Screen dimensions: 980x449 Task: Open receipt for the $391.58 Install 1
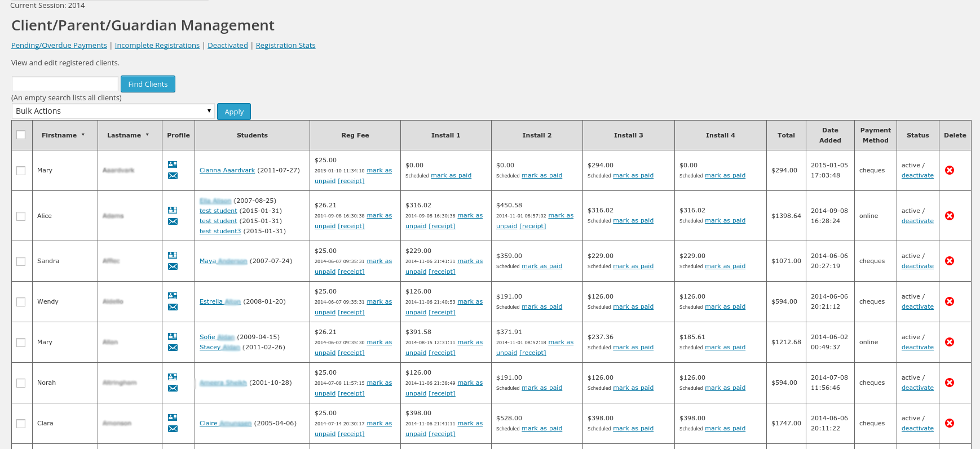coord(442,353)
